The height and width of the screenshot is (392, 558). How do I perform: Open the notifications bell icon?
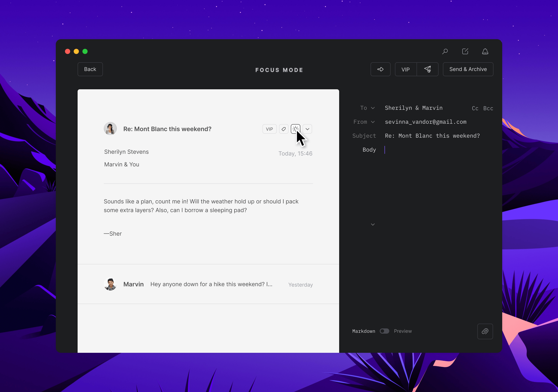click(485, 51)
